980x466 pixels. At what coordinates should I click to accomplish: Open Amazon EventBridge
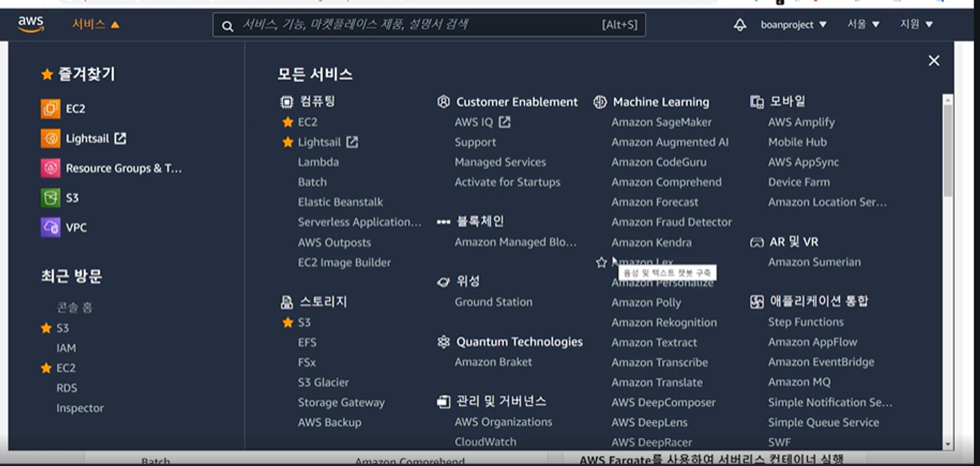pyautogui.click(x=821, y=362)
